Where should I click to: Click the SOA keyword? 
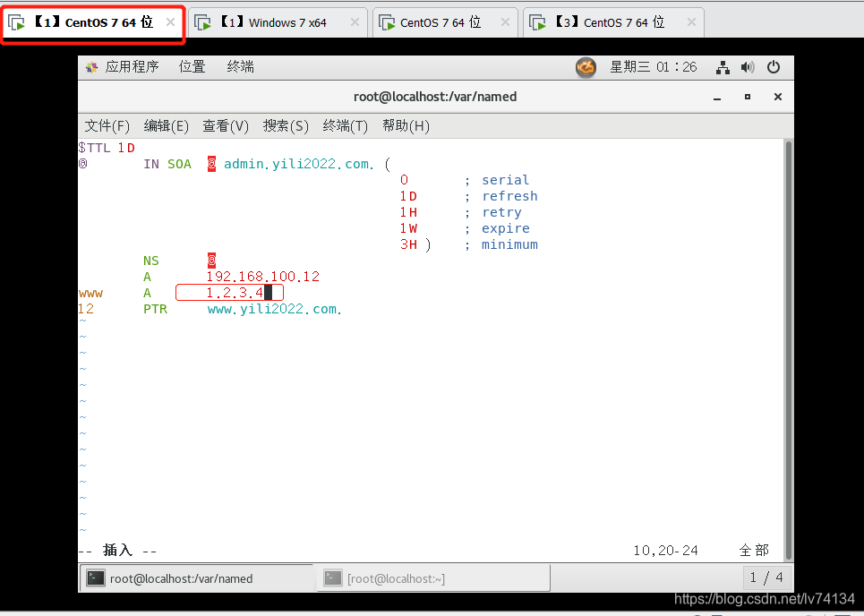[x=179, y=164]
